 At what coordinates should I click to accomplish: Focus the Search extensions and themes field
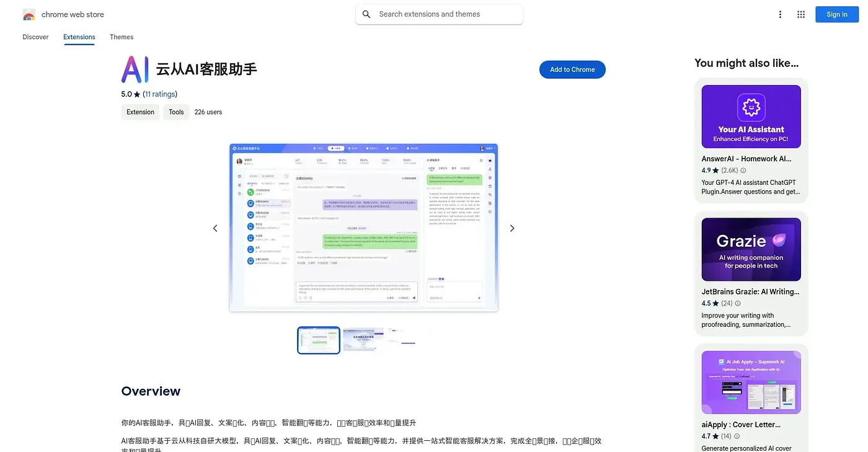click(x=440, y=14)
